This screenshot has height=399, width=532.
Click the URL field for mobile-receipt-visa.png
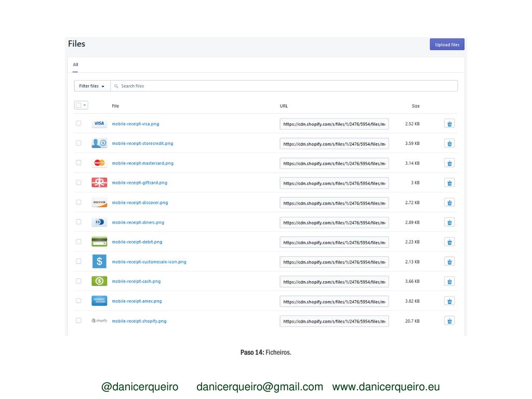click(334, 124)
